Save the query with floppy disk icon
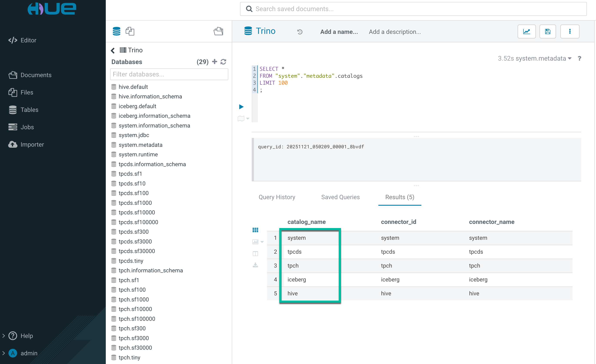The width and height of the screenshot is (596, 364). click(x=548, y=31)
